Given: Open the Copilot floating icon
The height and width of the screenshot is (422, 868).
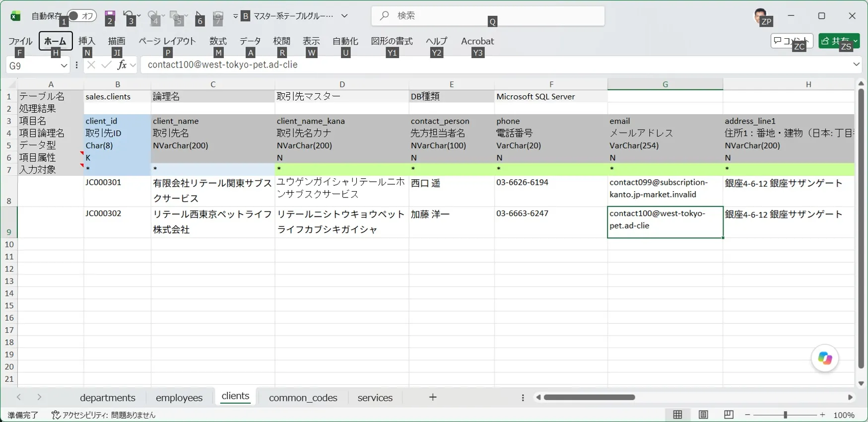Looking at the screenshot, I should pos(825,358).
